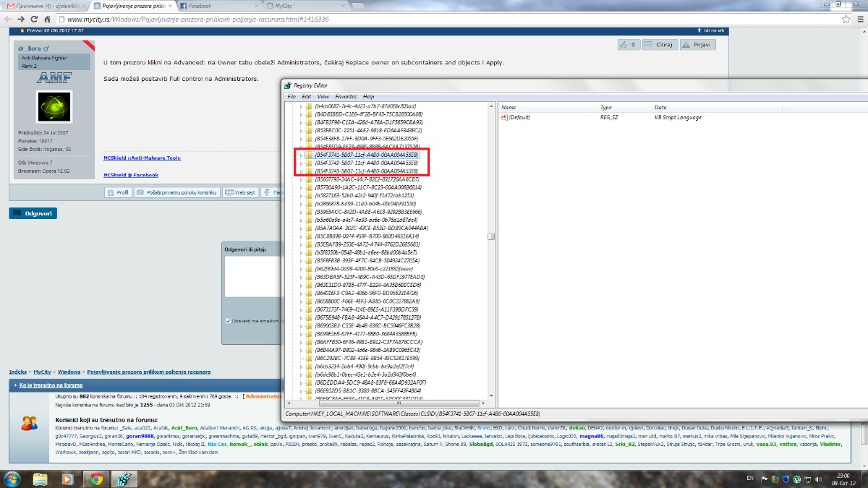Expand the {B54F3742-5B07-11cf-A4B0-00AA004A55E8} key
Viewport: 868px width, 488px height.
pos(301,163)
